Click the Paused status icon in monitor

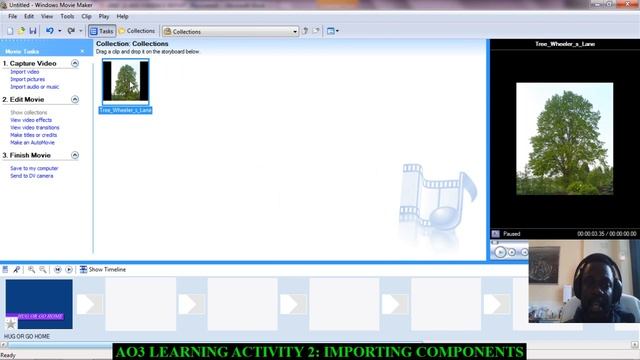tap(496, 234)
